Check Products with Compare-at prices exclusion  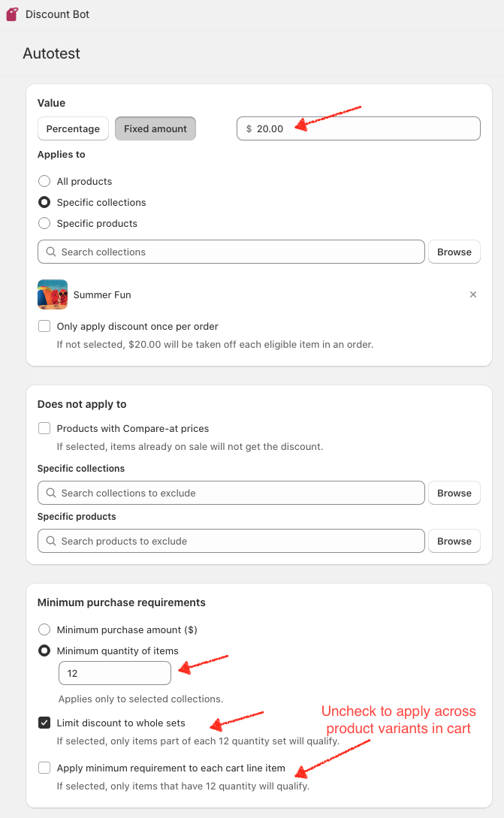44,428
